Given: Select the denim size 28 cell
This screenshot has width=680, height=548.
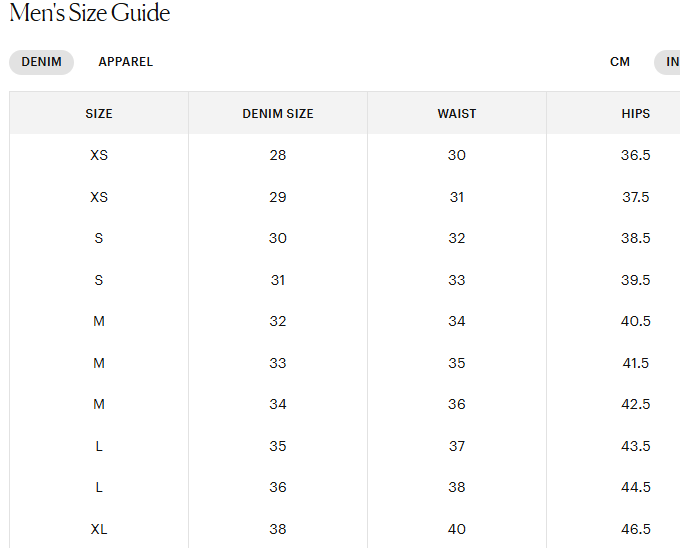Looking at the screenshot, I should (x=278, y=155).
